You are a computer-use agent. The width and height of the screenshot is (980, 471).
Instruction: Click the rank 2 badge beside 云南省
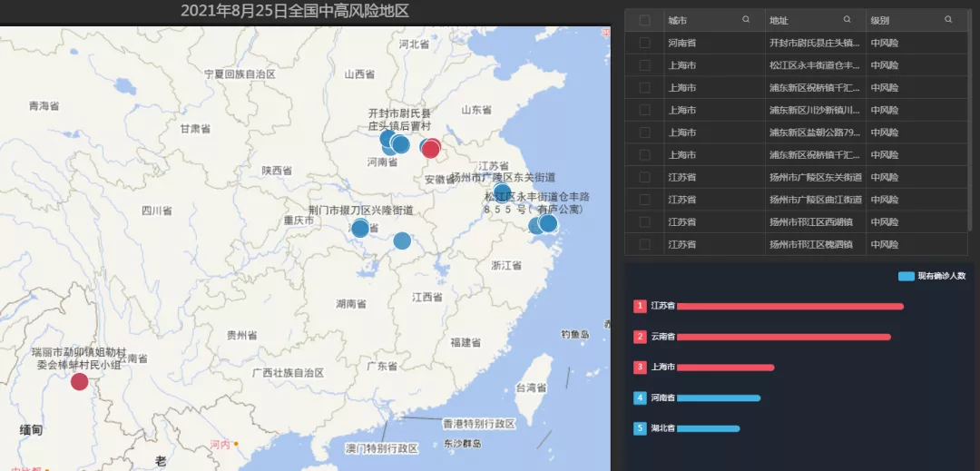coord(640,337)
